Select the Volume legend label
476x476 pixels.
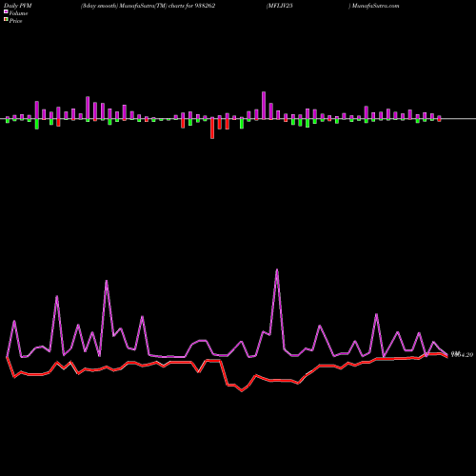point(18,13)
